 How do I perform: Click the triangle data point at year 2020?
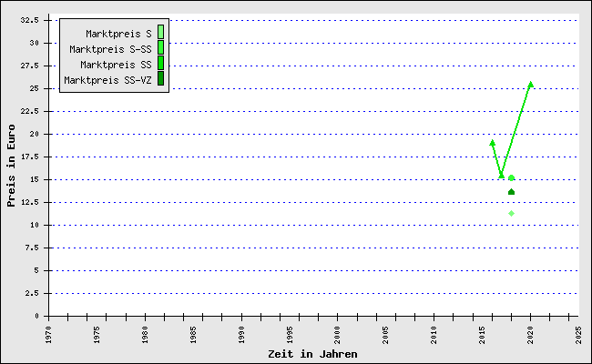[531, 85]
